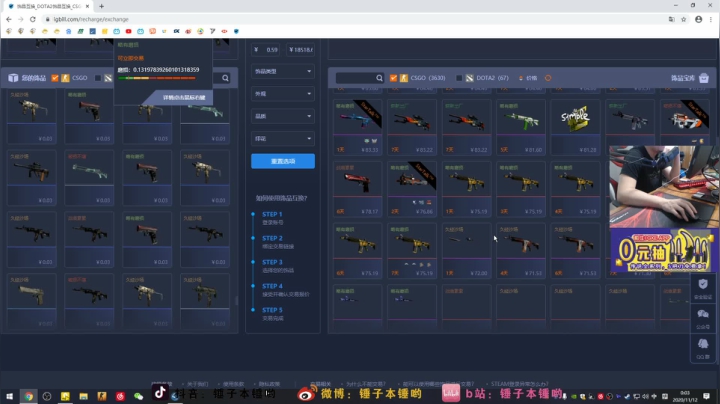Open the CSGO app from the taskbar
This screenshot has width=720, height=404.
pos(101,396)
